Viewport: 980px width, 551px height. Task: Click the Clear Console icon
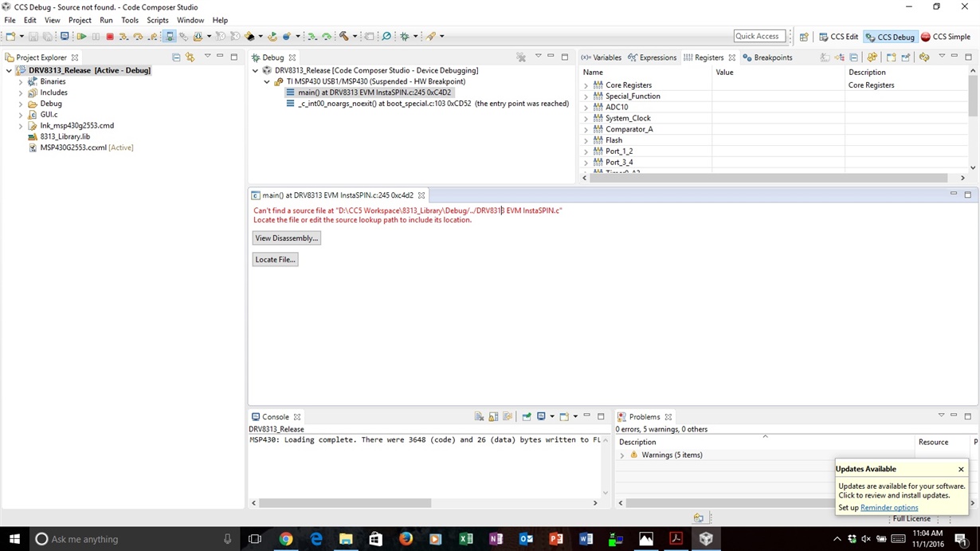coord(480,417)
